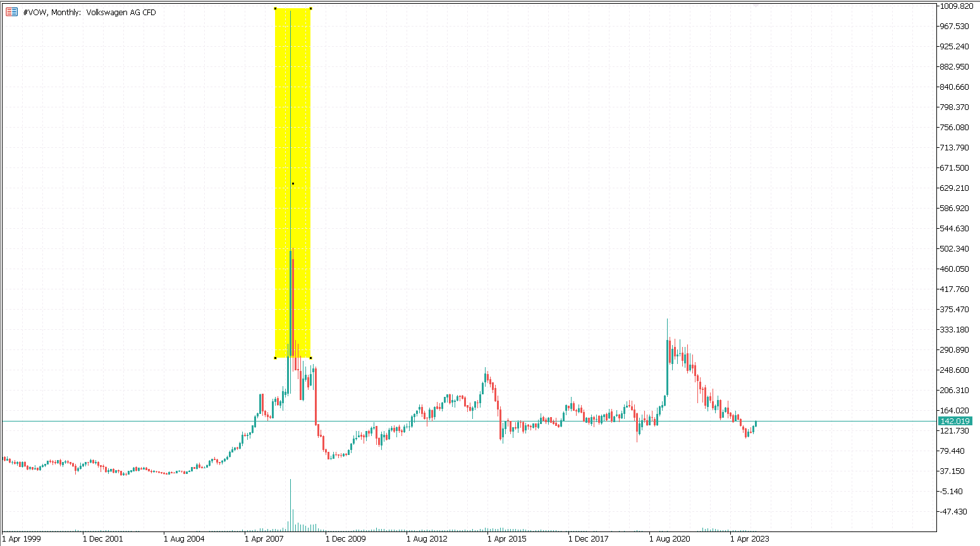Click the 967.530 price axis label
This screenshot has width=980, height=546.
pos(955,27)
